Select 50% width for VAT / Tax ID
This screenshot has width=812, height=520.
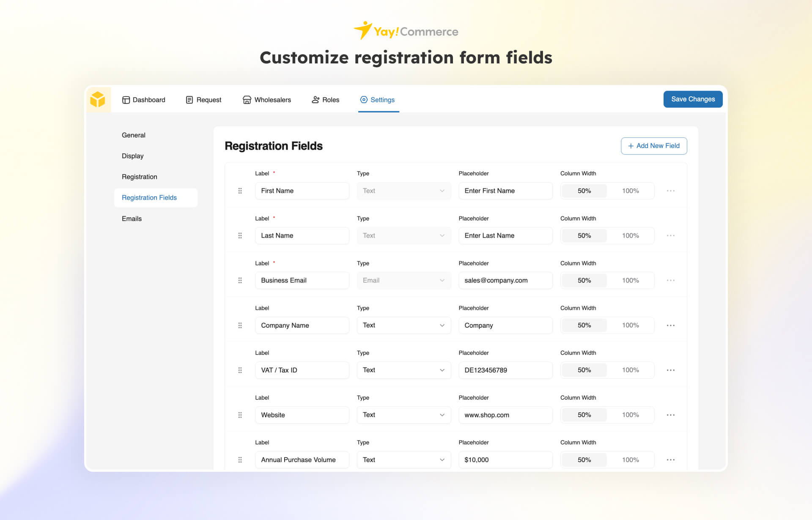pyautogui.click(x=584, y=370)
